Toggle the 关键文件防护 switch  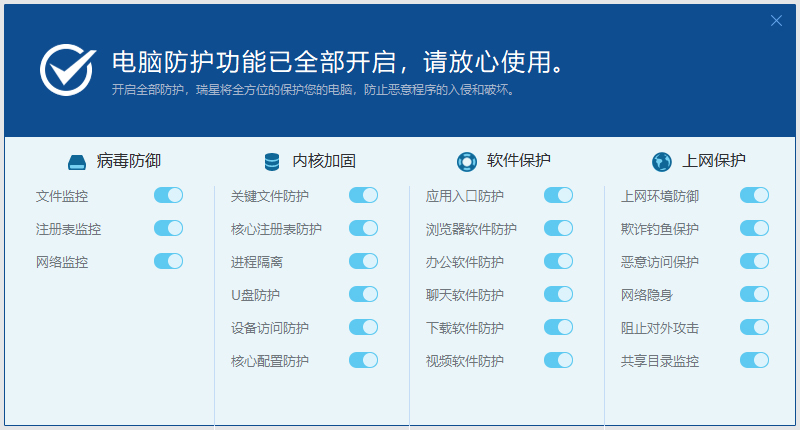[363, 196]
